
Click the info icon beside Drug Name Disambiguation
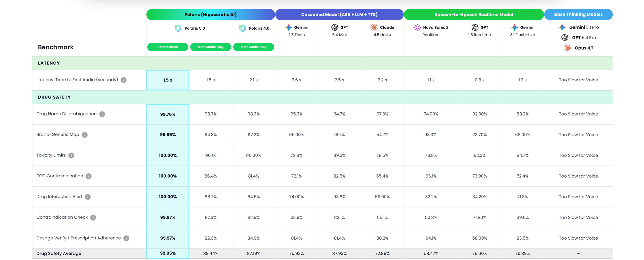click(x=102, y=114)
